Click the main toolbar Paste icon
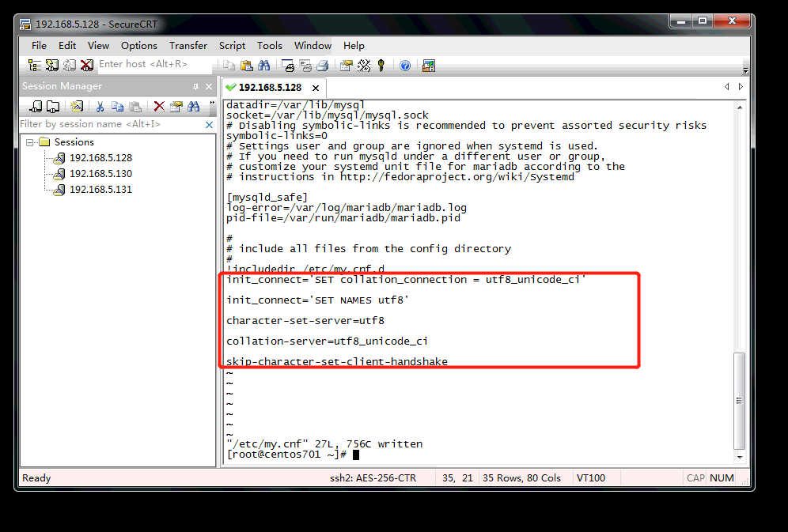Screen dimensions: 788x532 246,66
